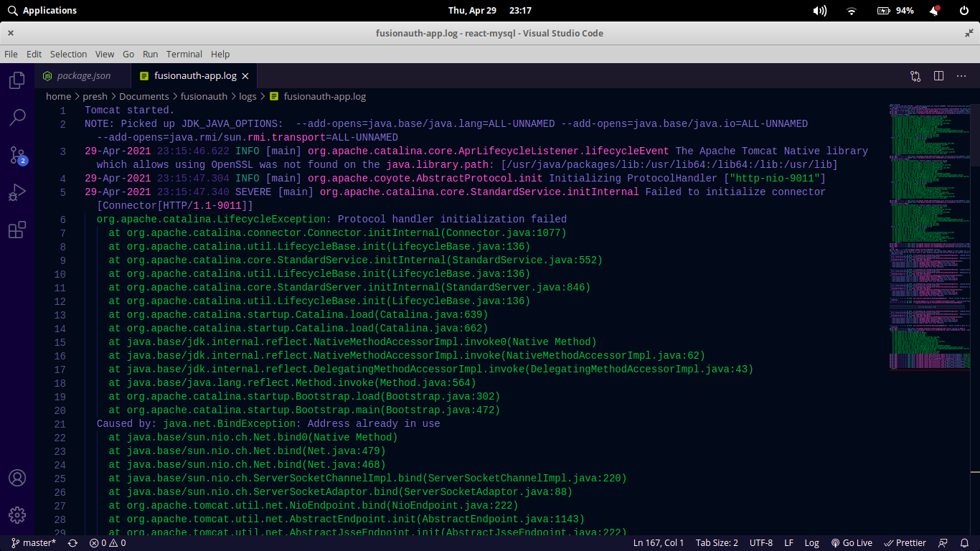Click the feedback icon in status bar

click(x=943, y=543)
